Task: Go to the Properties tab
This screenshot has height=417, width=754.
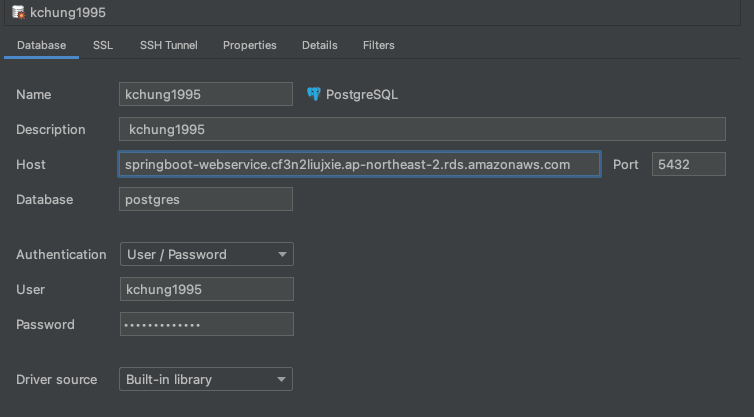Action: [250, 45]
